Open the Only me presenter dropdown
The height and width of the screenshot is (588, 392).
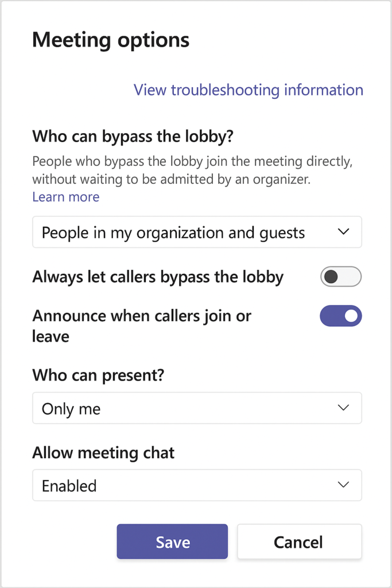(197, 408)
